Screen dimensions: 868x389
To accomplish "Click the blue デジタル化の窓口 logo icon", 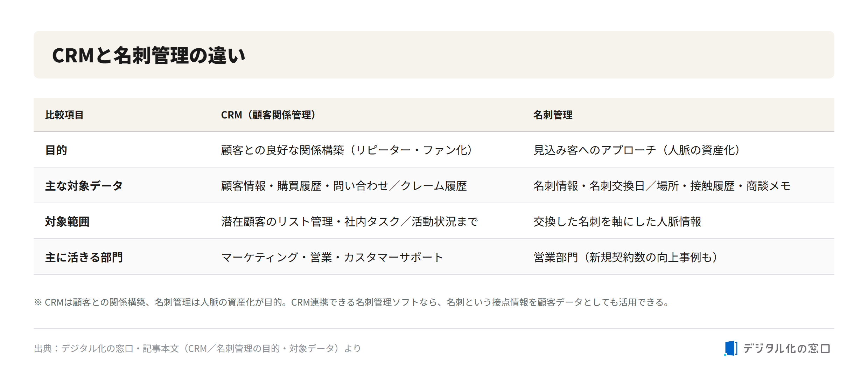I will 730,348.
